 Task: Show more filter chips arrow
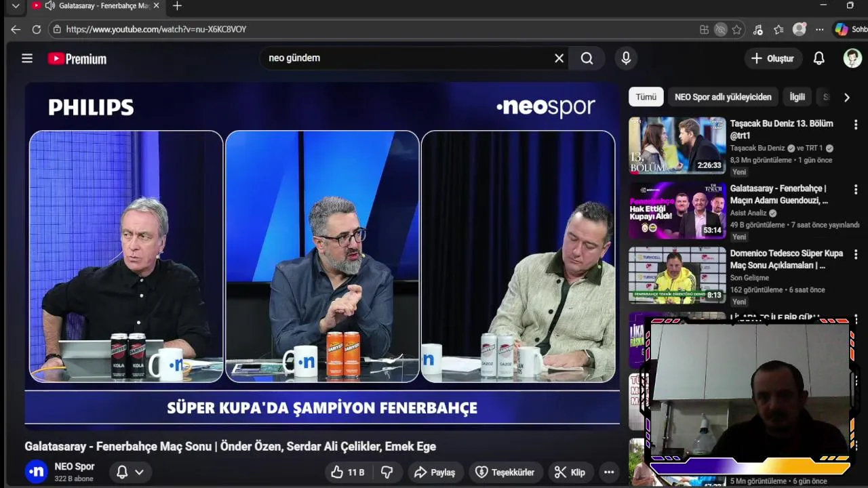[x=846, y=97]
